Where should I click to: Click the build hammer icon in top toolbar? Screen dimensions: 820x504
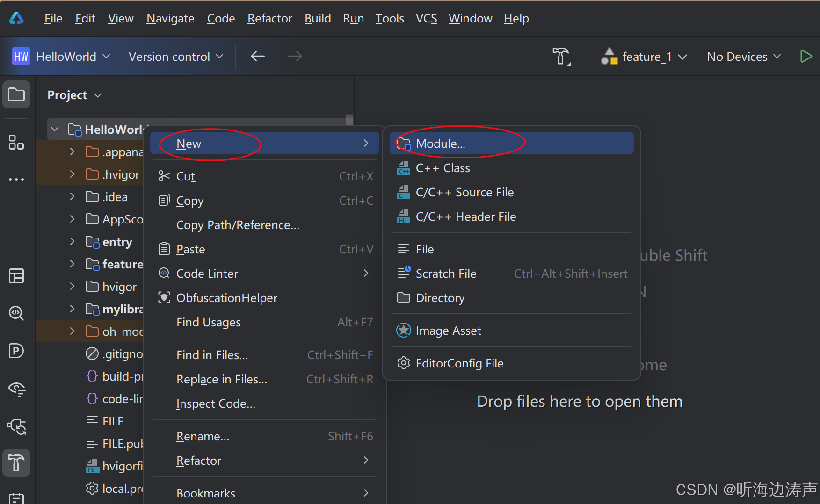point(561,57)
